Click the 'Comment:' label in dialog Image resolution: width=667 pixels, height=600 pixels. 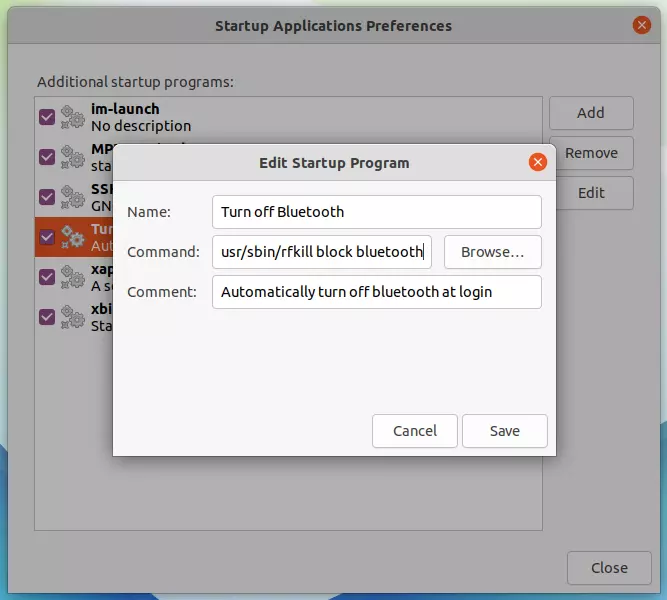pyautogui.click(x=162, y=292)
